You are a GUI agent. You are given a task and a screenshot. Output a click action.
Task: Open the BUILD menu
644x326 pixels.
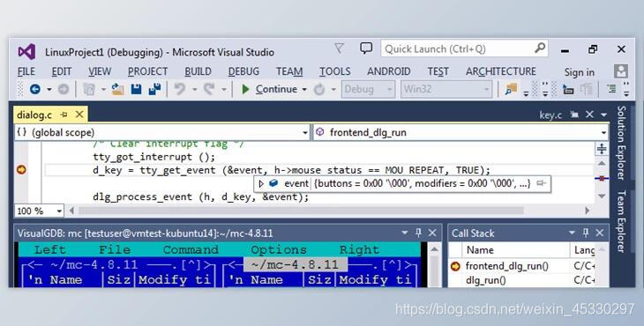(198, 71)
